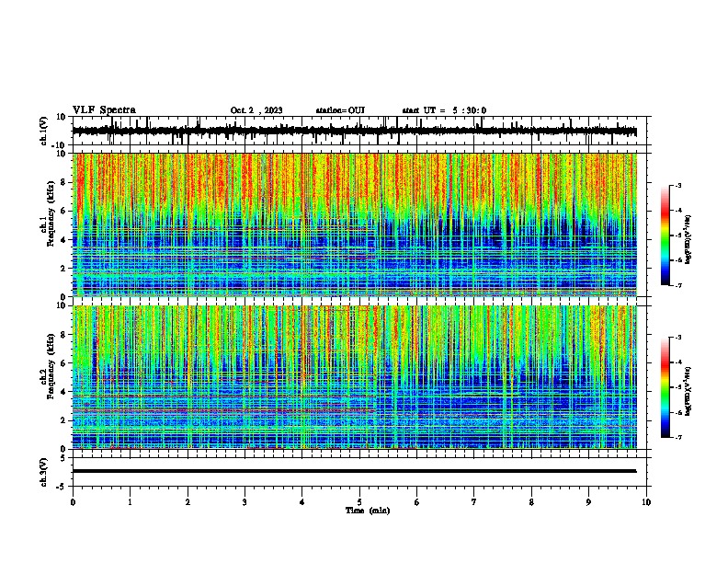Click the -7 value on ch.1 colorbar

point(678,285)
